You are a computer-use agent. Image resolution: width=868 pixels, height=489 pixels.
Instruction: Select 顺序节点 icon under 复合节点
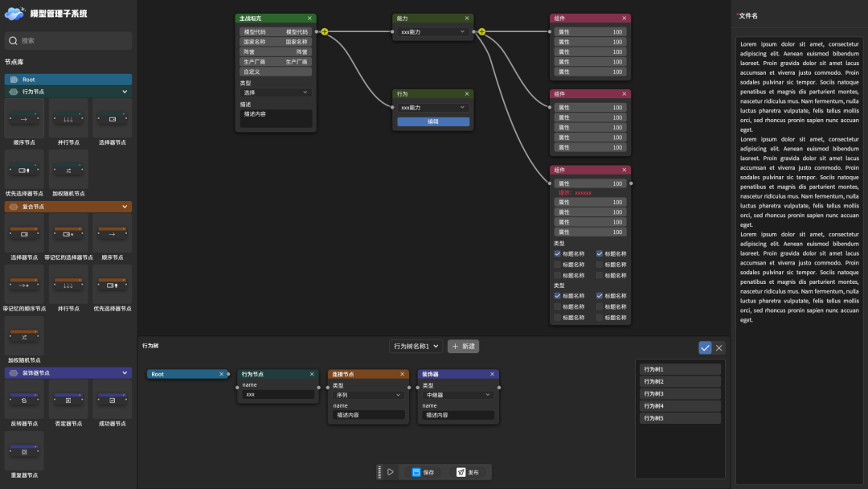click(113, 233)
